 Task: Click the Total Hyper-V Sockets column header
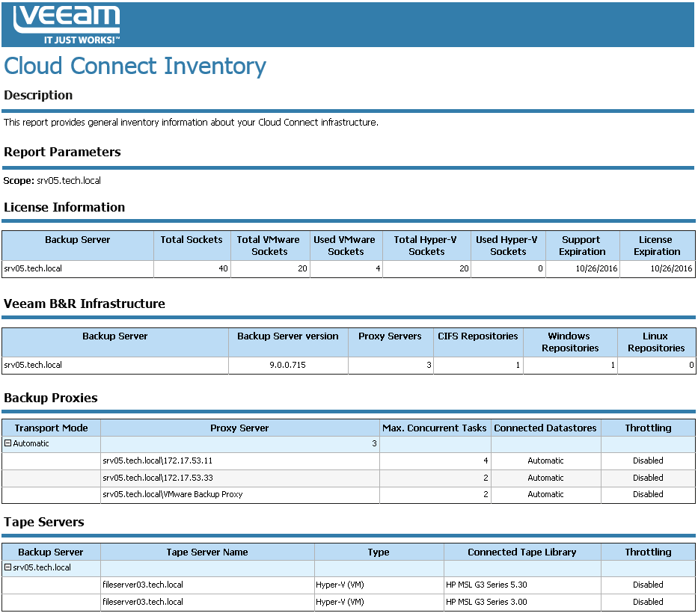426,245
